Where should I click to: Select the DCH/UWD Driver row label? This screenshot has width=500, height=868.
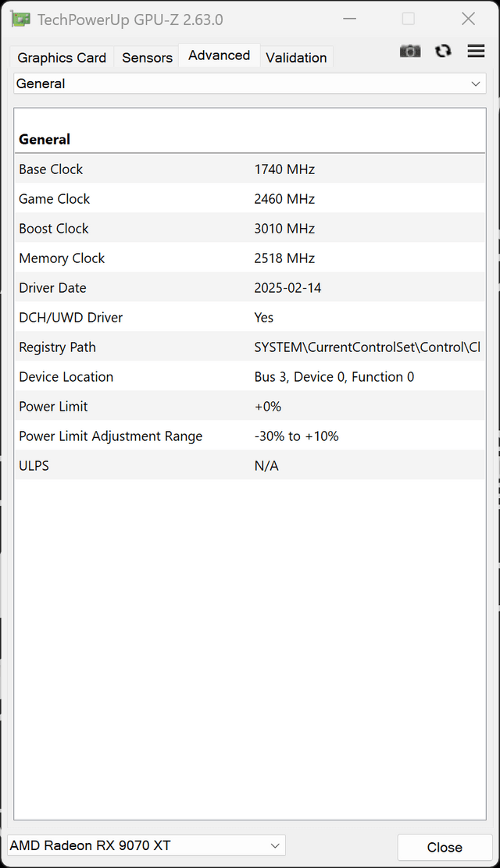tap(71, 318)
